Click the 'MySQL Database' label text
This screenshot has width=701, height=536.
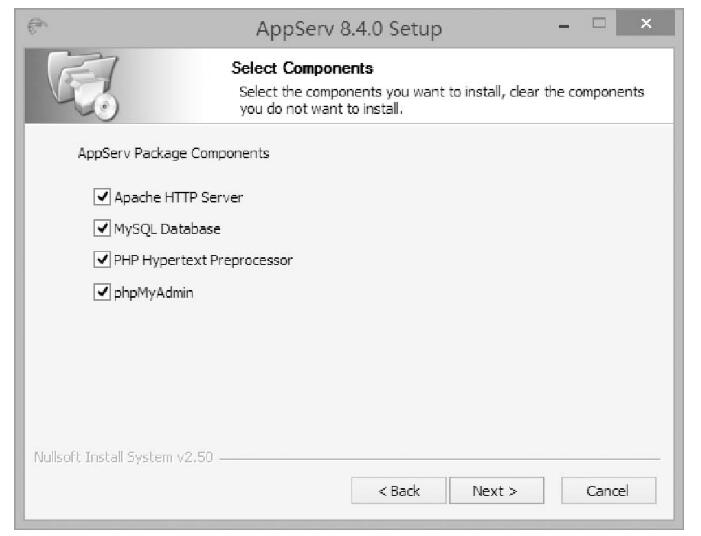(x=167, y=228)
